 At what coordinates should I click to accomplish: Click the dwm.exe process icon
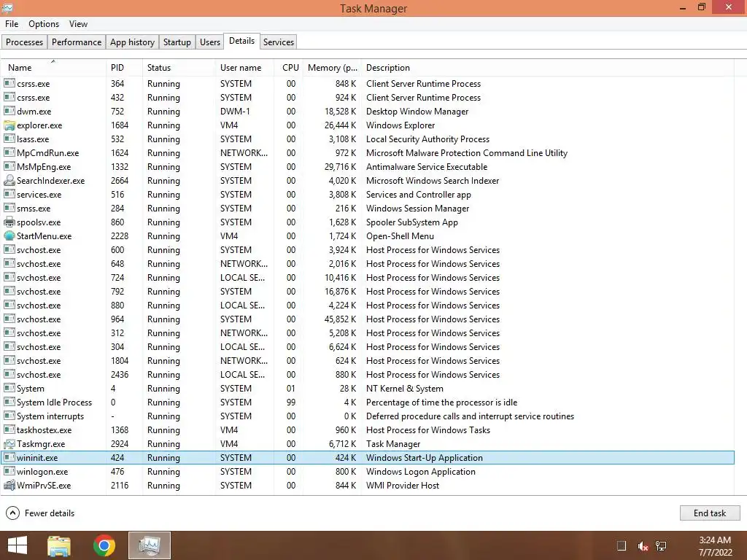[x=9, y=111]
